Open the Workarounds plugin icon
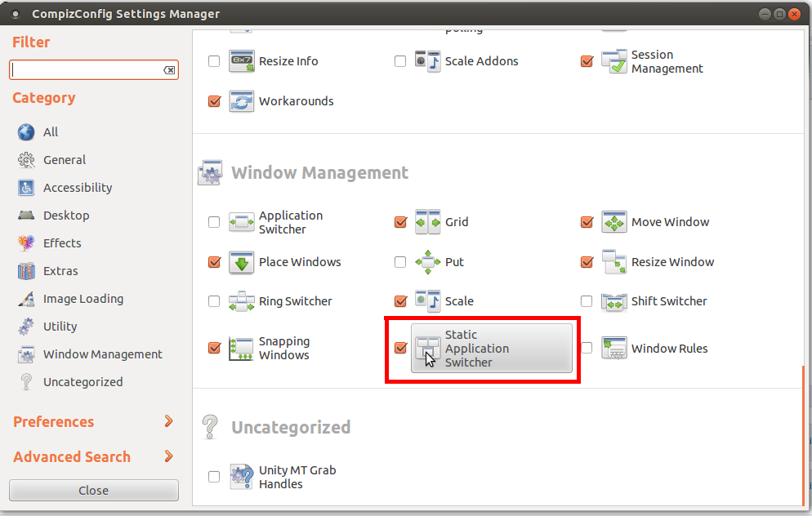Image resolution: width=812 pixels, height=516 pixels. click(x=241, y=101)
